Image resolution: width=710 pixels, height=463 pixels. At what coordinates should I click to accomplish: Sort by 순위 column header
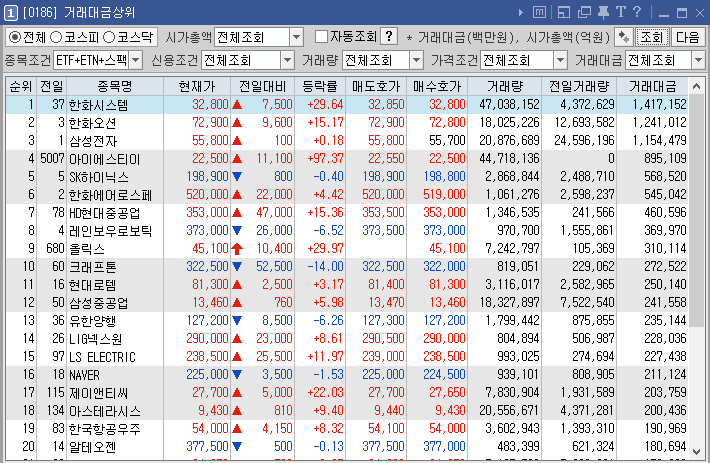pos(21,86)
